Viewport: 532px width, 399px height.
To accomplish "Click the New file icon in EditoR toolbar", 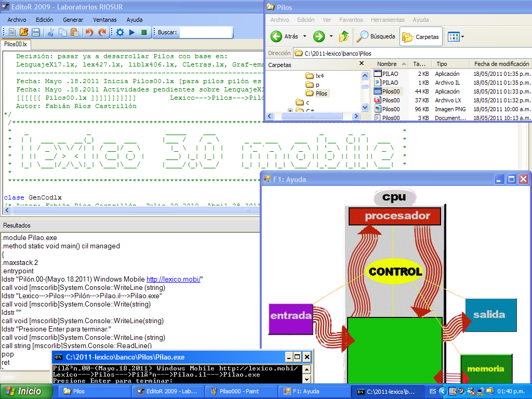I will pos(11,32).
